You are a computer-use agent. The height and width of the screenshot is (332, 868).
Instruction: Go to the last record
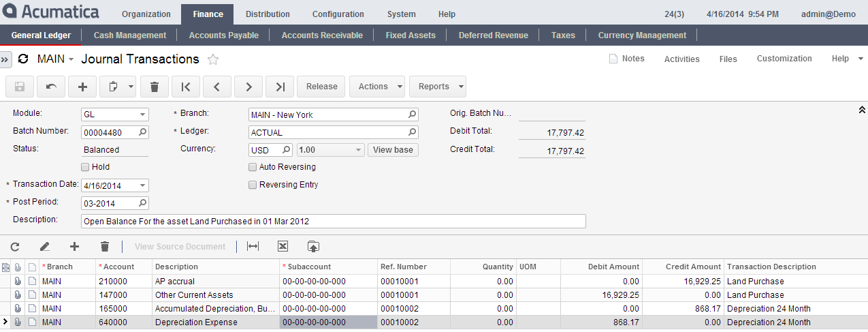click(280, 87)
